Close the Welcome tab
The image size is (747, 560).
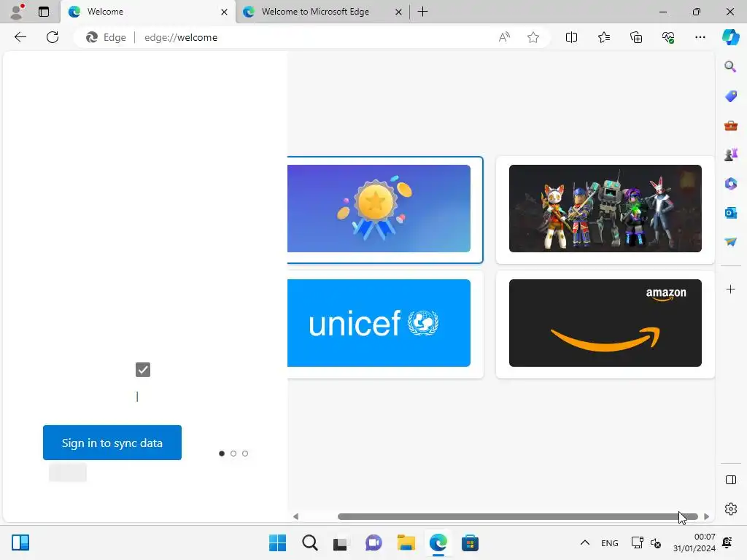click(224, 12)
